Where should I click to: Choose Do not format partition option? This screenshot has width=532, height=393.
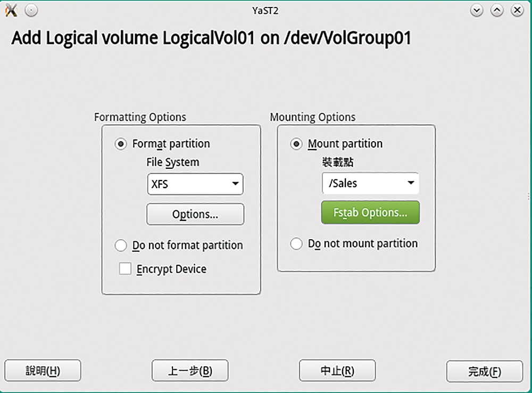[121, 245]
